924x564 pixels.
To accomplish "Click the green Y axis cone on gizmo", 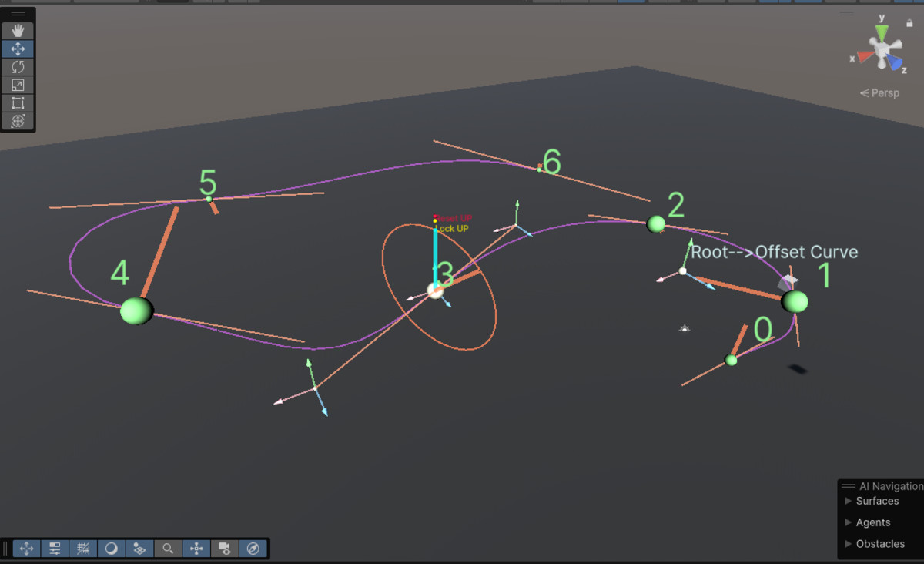I will click(x=882, y=32).
